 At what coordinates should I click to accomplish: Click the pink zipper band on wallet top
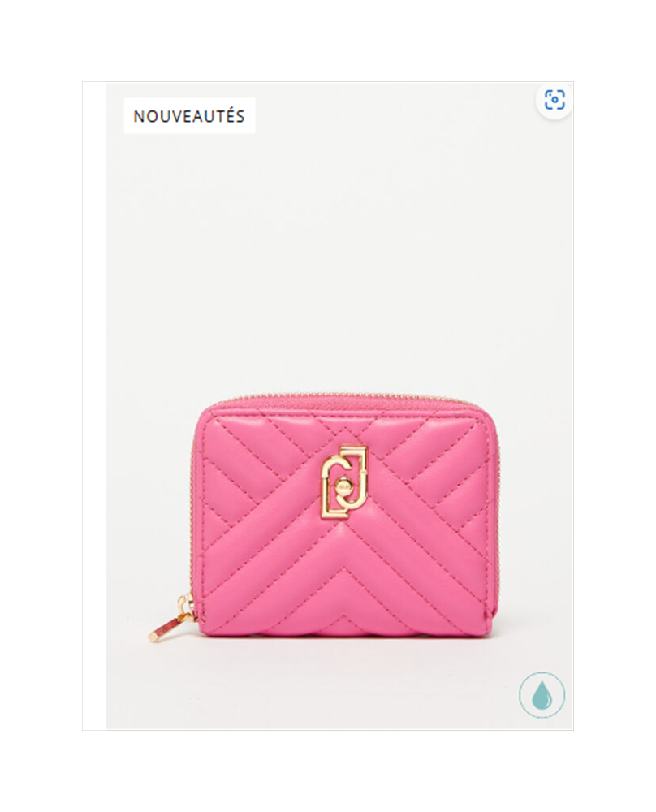(342, 403)
